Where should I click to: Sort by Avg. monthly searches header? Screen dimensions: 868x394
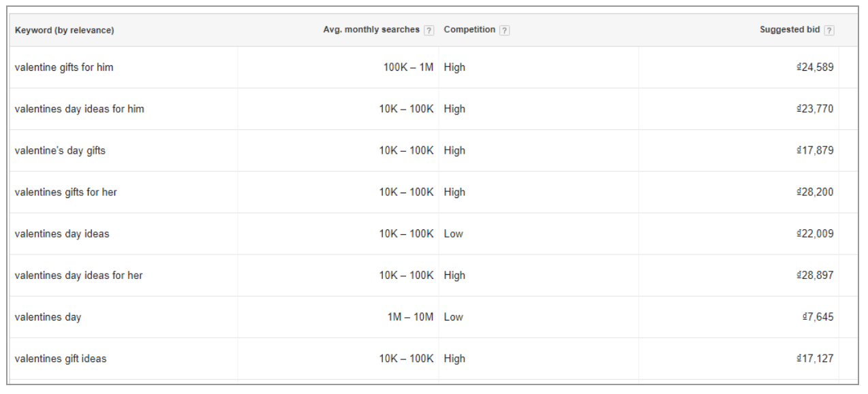(x=371, y=30)
